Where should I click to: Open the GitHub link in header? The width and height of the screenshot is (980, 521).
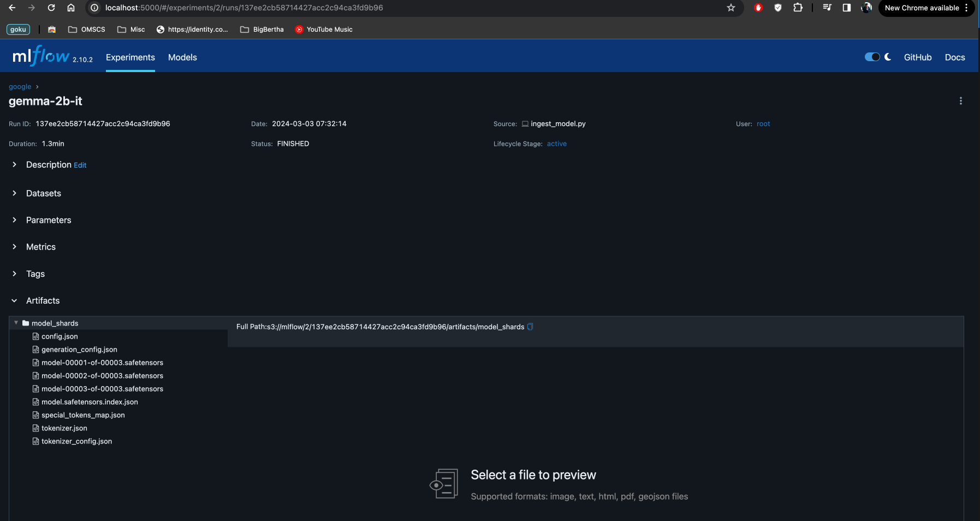[918, 57]
